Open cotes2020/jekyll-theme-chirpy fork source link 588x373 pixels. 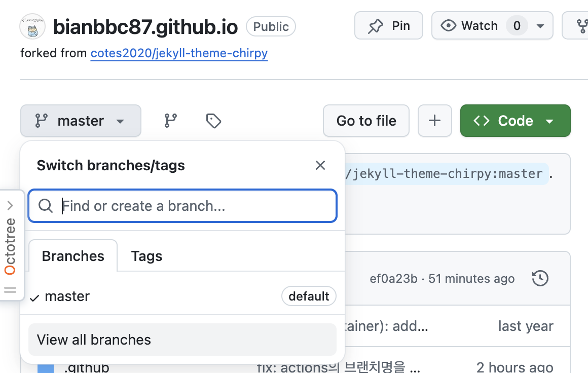pos(179,53)
